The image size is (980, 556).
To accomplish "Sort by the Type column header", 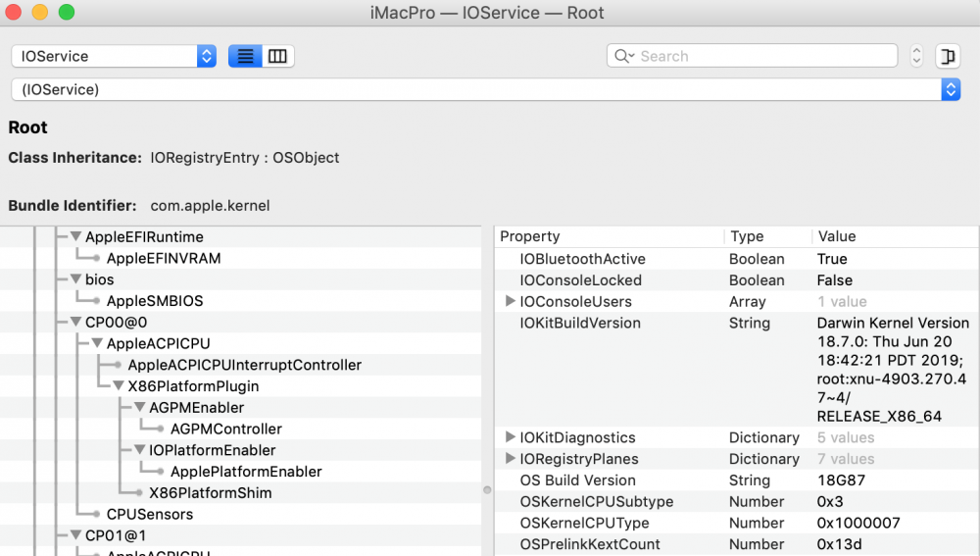I will click(768, 236).
